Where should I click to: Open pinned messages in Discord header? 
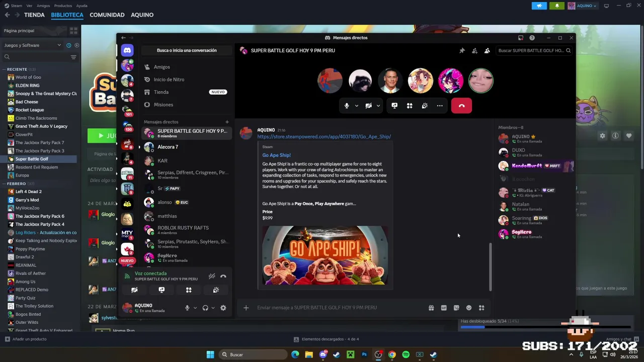click(x=462, y=51)
